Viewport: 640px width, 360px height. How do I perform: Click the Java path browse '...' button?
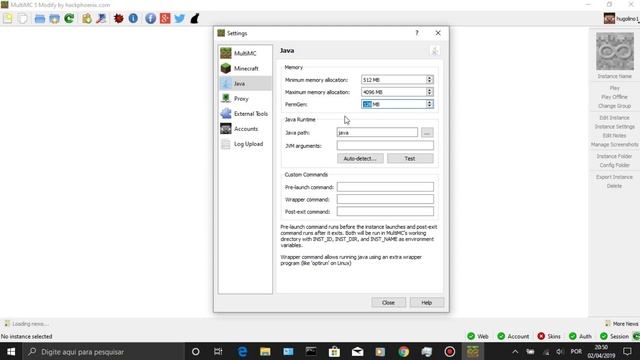point(427,132)
